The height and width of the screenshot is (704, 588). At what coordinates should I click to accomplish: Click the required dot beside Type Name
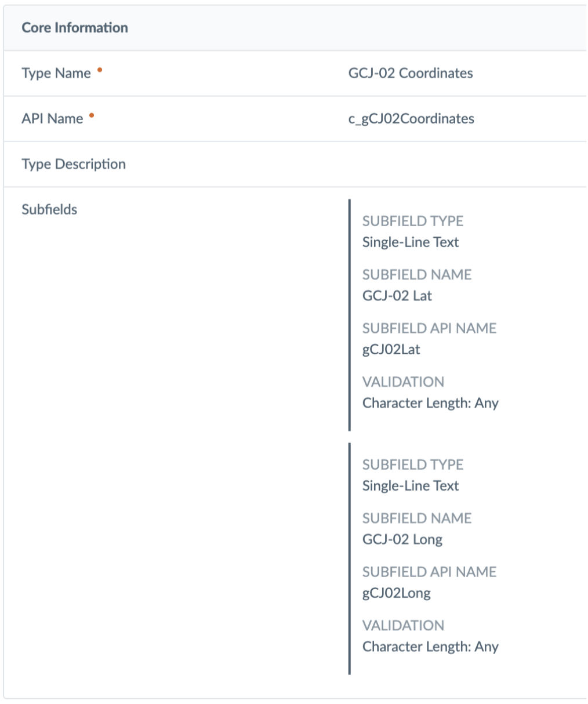pos(100,70)
